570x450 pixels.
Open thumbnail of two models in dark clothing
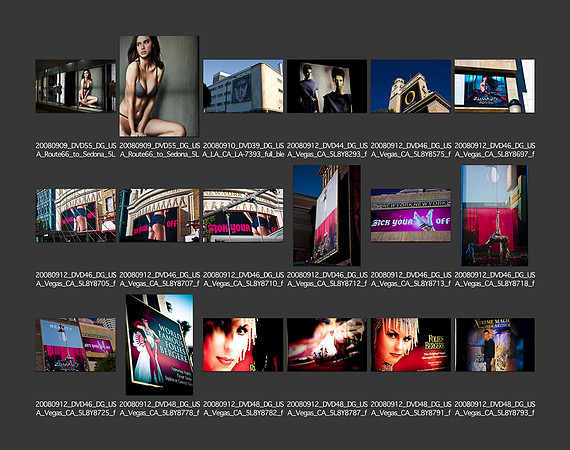point(327,86)
